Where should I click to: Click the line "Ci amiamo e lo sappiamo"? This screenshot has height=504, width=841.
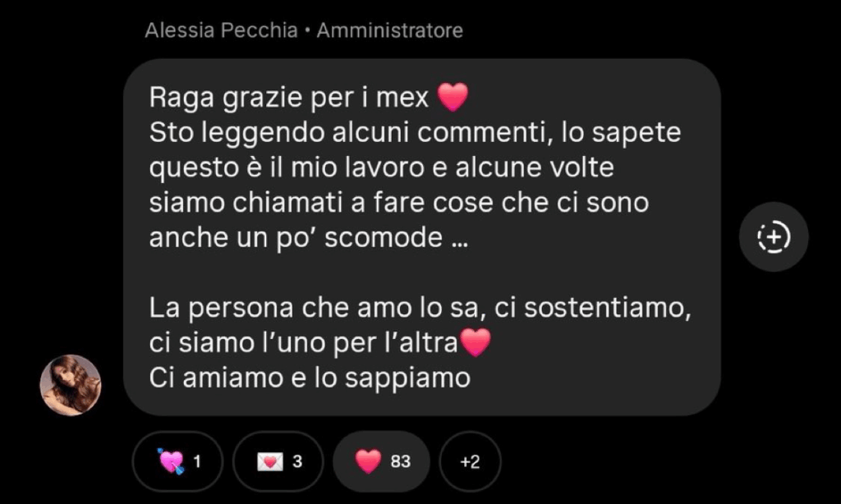pyautogui.click(x=310, y=378)
